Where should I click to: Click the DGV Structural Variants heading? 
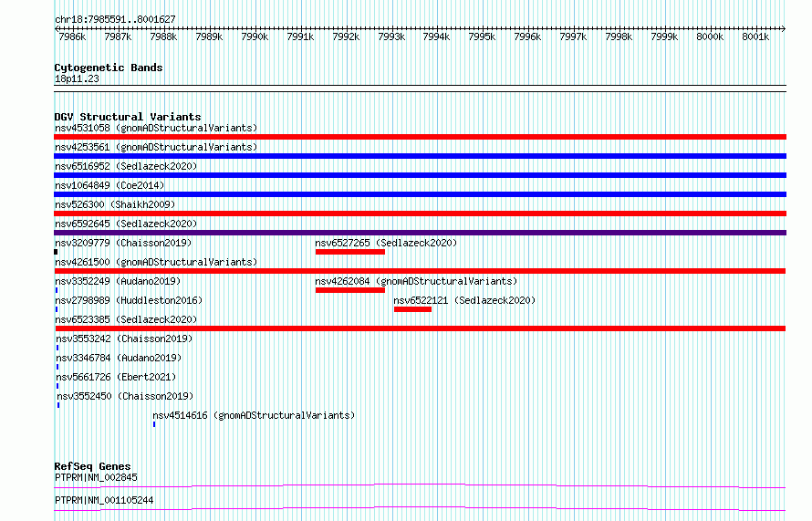click(x=128, y=117)
